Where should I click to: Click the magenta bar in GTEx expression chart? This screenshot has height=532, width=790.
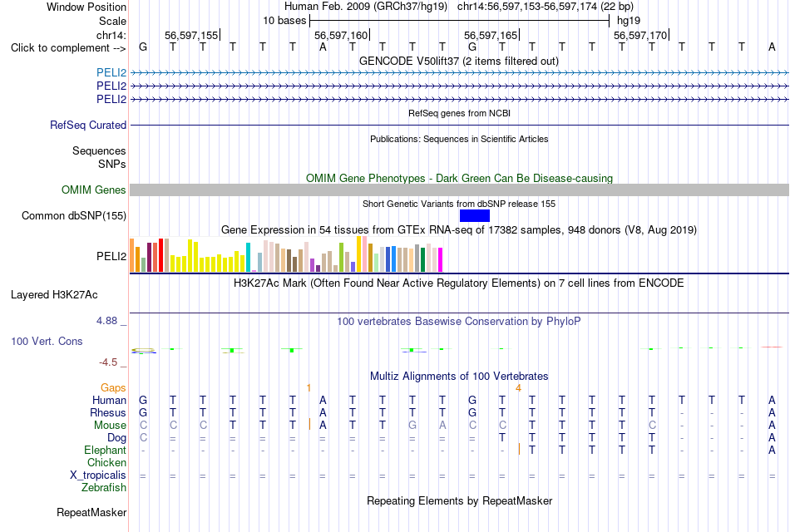(441, 260)
